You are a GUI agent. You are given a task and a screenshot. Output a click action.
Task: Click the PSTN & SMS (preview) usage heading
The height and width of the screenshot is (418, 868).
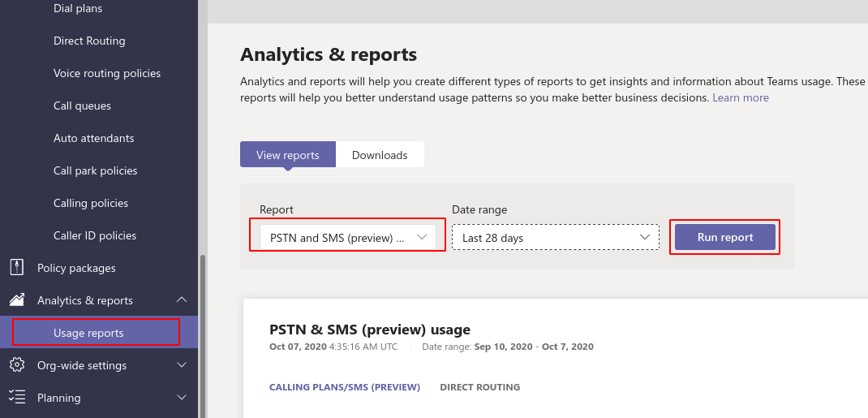click(x=370, y=330)
